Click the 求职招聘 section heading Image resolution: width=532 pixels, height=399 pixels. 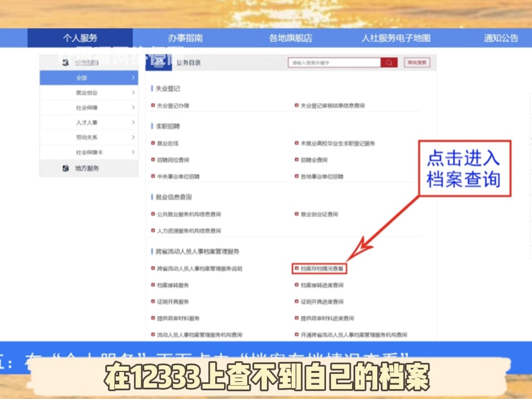[x=168, y=127]
